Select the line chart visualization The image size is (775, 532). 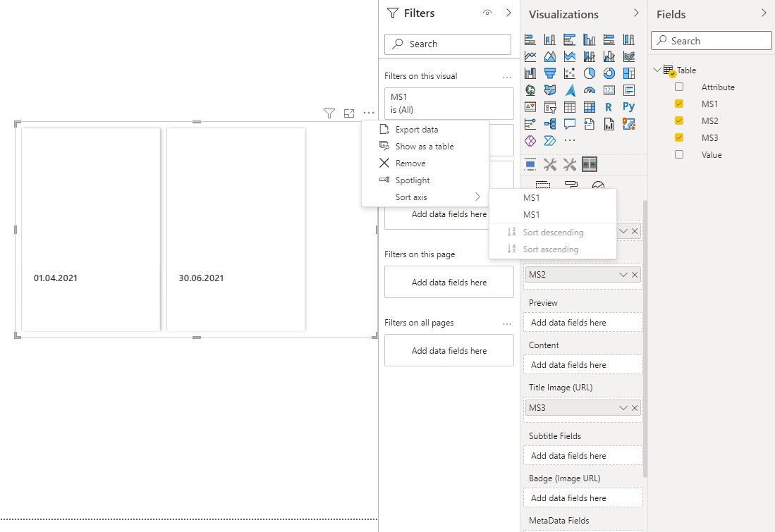point(530,56)
